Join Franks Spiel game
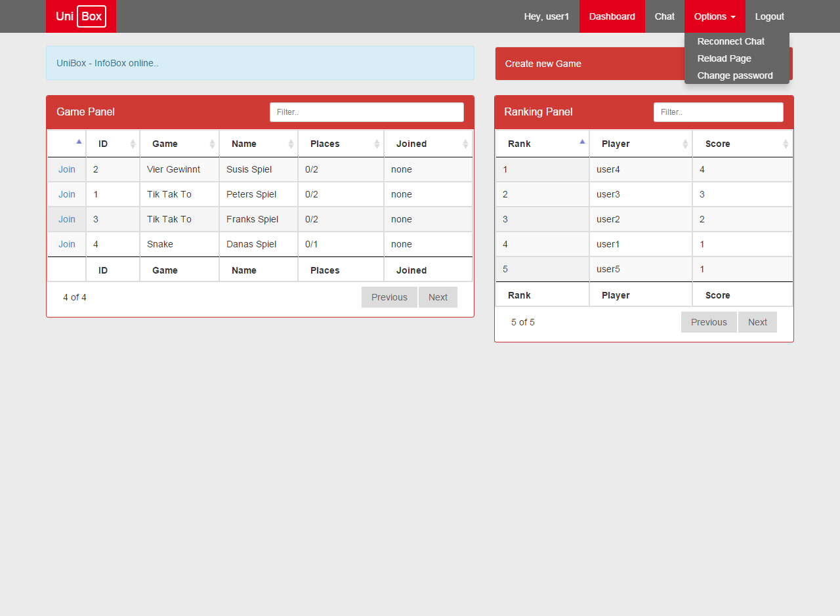 pyautogui.click(x=67, y=219)
